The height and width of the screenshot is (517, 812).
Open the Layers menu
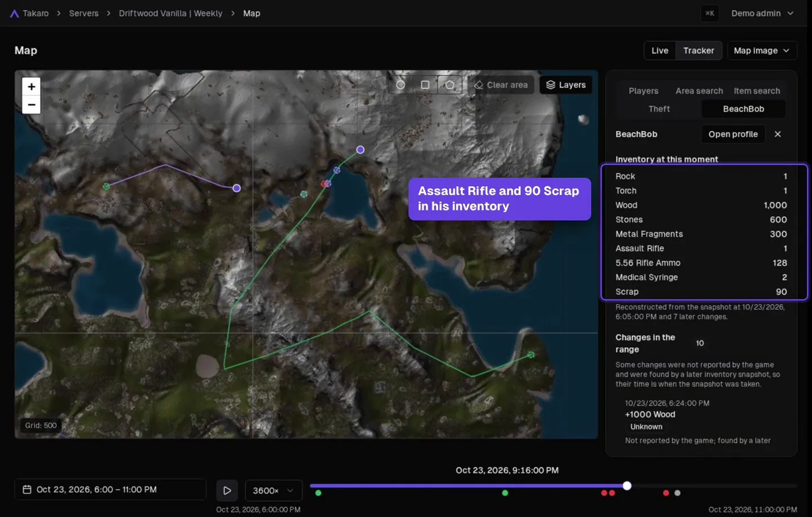tap(566, 85)
